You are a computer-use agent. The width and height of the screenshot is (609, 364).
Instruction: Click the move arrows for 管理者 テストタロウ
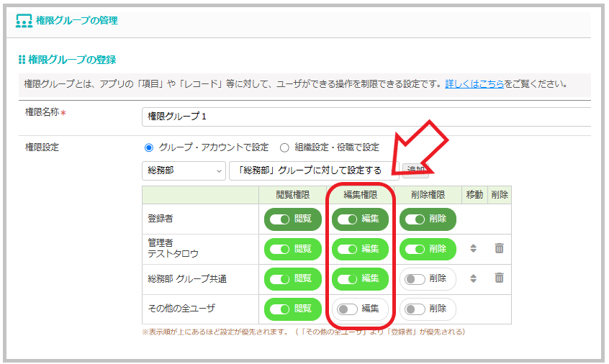tap(473, 248)
